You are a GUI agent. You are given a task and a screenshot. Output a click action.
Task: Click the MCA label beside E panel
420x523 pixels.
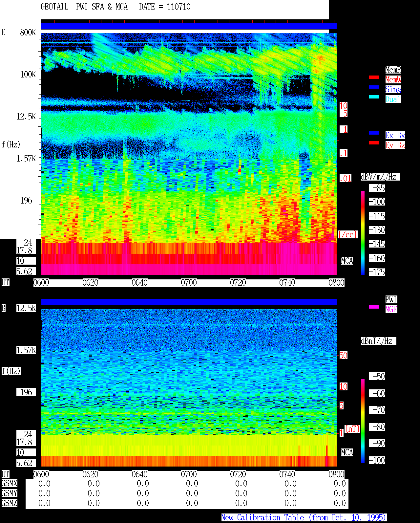(347, 261)
